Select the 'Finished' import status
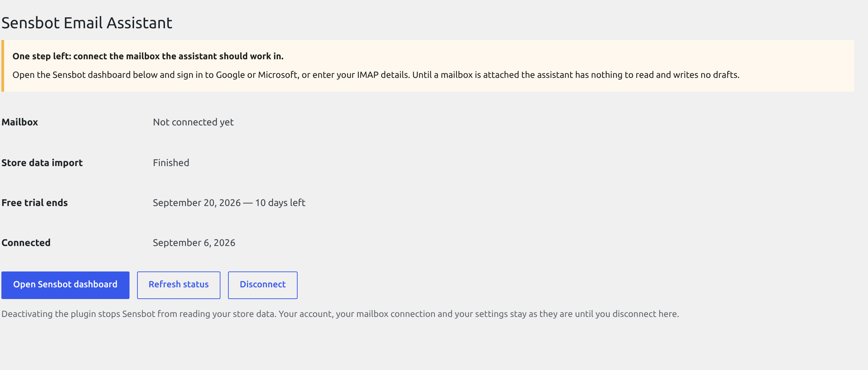This screenshot has width=868, height=370. tap(171, 163)
